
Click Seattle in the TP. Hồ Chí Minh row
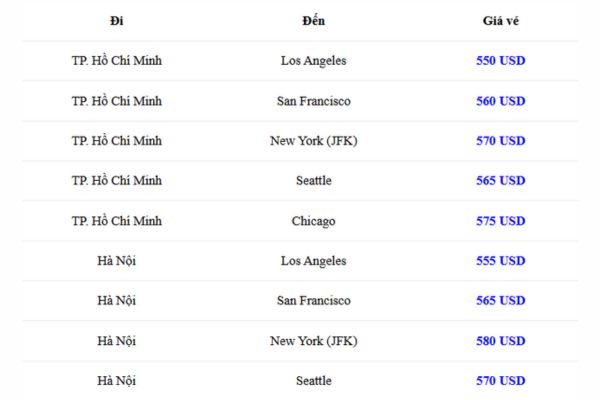click(313, 181)
